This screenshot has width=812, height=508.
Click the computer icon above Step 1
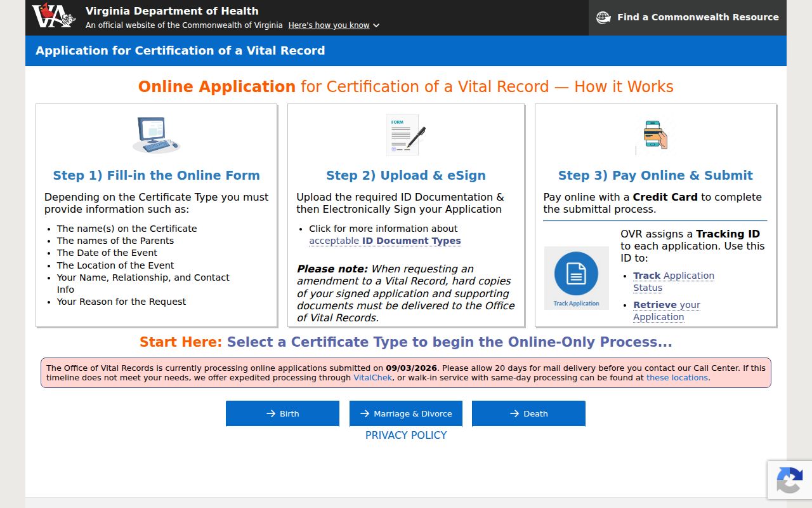pos(156,135)
